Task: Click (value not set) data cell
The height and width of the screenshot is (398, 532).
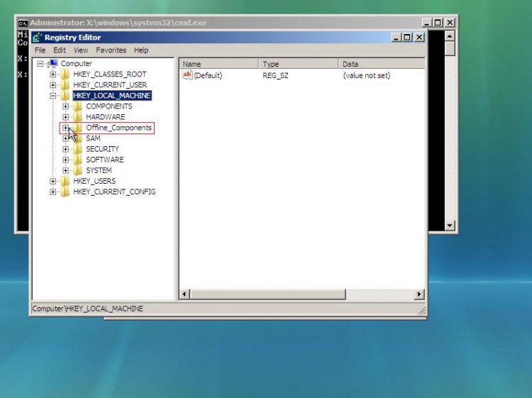Action: pos(367,75)
